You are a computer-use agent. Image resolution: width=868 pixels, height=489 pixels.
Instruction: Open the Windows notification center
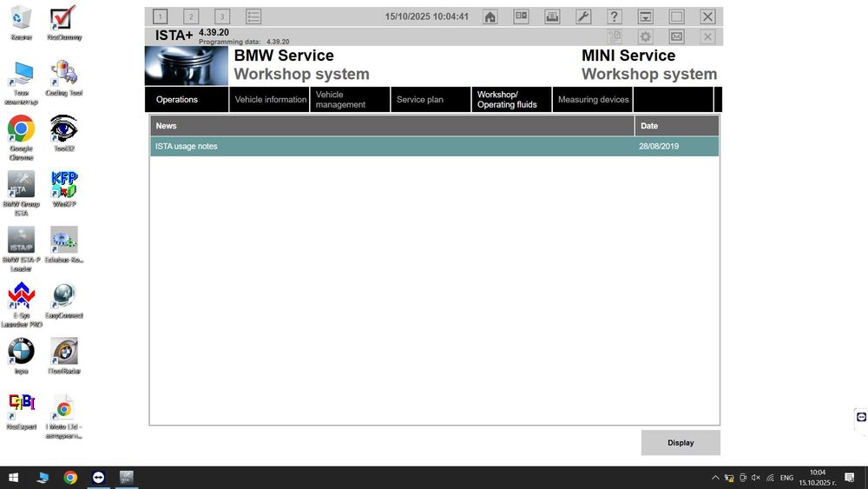point(850,478)
